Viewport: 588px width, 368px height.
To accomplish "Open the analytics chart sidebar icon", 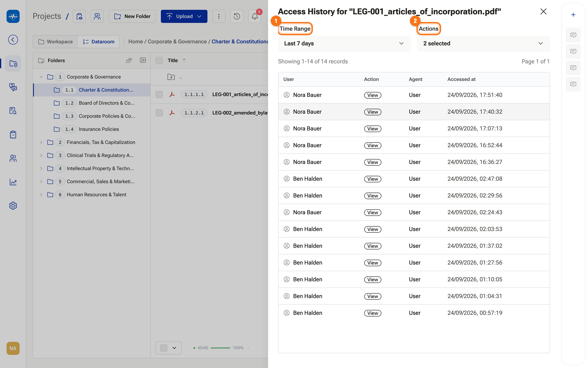I will click(13, 182).
